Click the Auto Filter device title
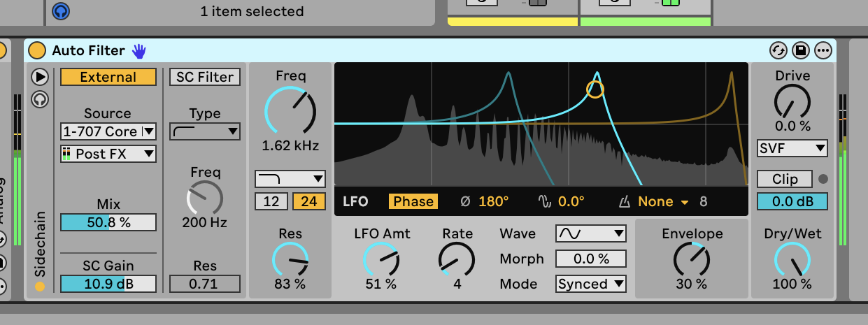The width and height of the screenshot is (868, 325). (x=89, y=50)
